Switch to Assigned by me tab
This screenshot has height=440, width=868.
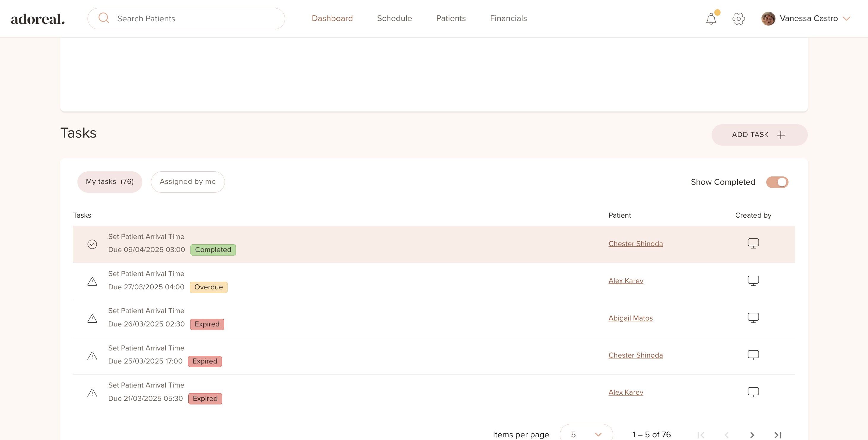pos(188,182)
